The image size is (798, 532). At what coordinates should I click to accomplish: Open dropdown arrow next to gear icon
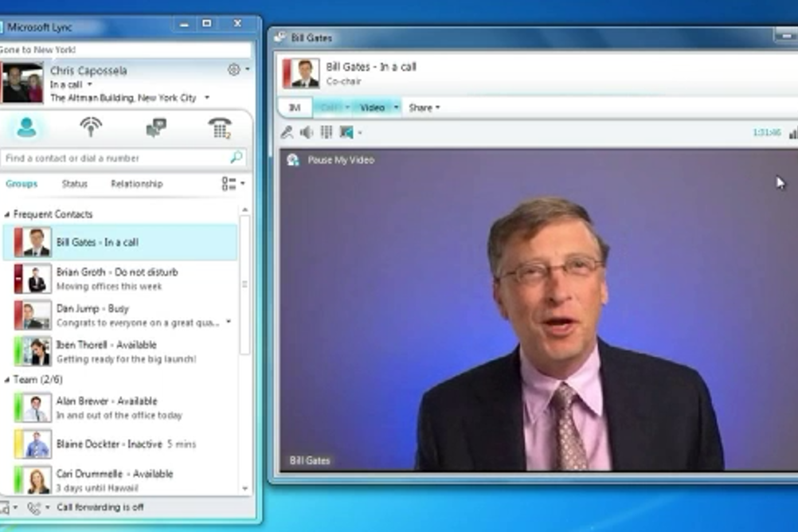point(248,68)
